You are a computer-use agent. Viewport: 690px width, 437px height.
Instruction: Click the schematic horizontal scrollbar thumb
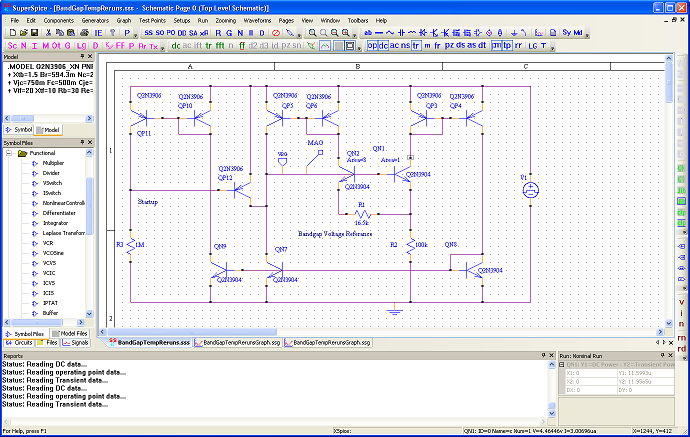(192, 332)
